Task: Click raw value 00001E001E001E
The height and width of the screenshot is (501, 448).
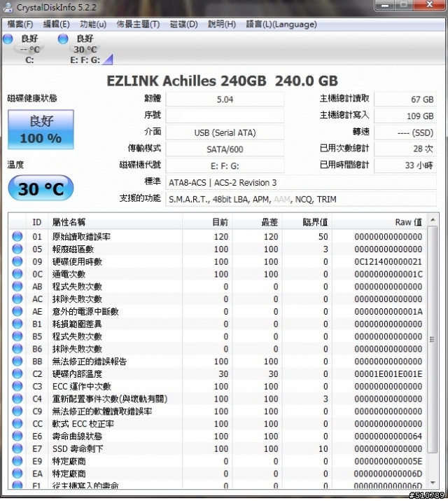Action: [x=388, y=374]
